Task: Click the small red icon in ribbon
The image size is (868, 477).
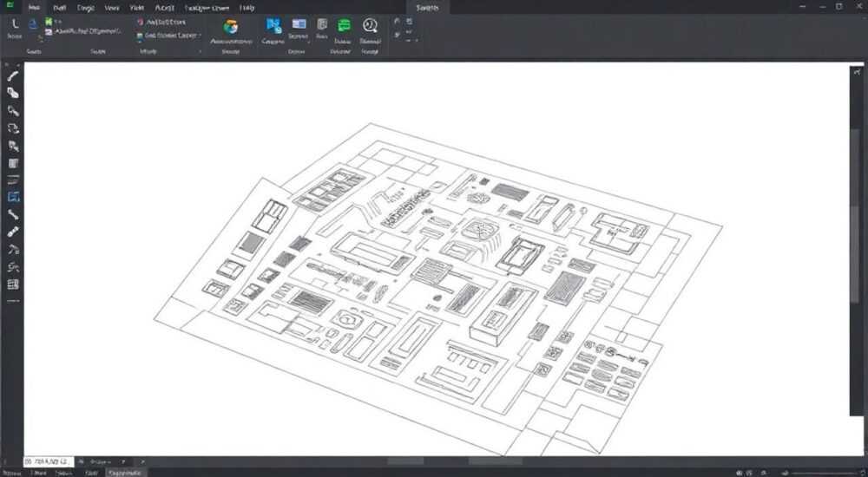Action: tap(140, 23)
